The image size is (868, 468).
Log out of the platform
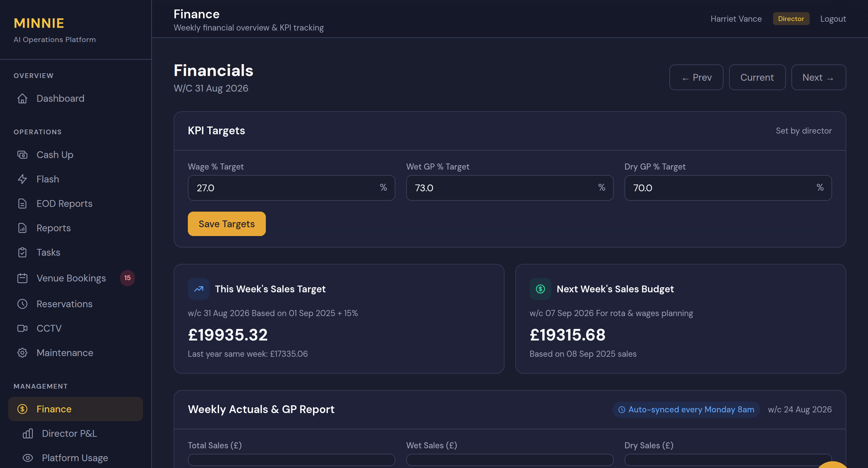(833, 19)
